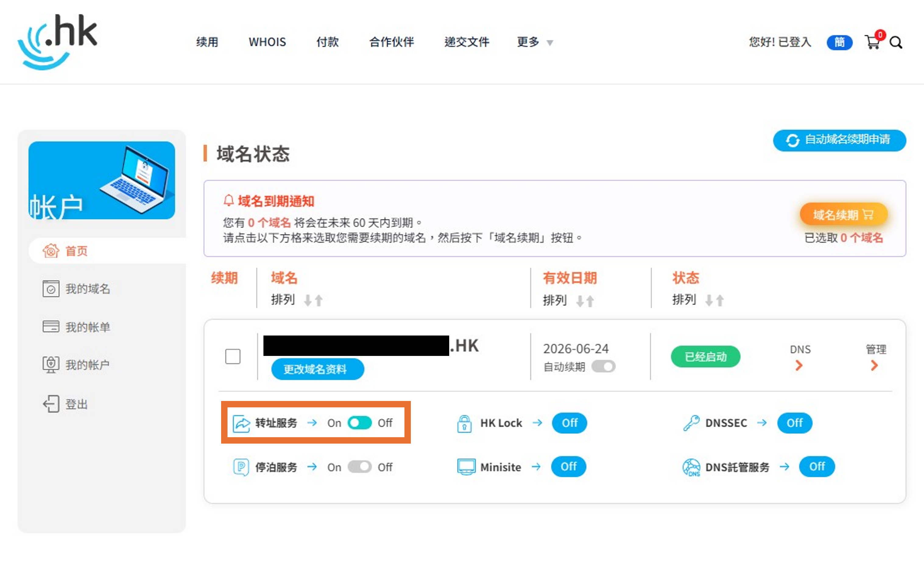Click the 停泊服务 parking icon
Image resolution: width=924 pixels, height=580 pixels.
click(241, 467)
